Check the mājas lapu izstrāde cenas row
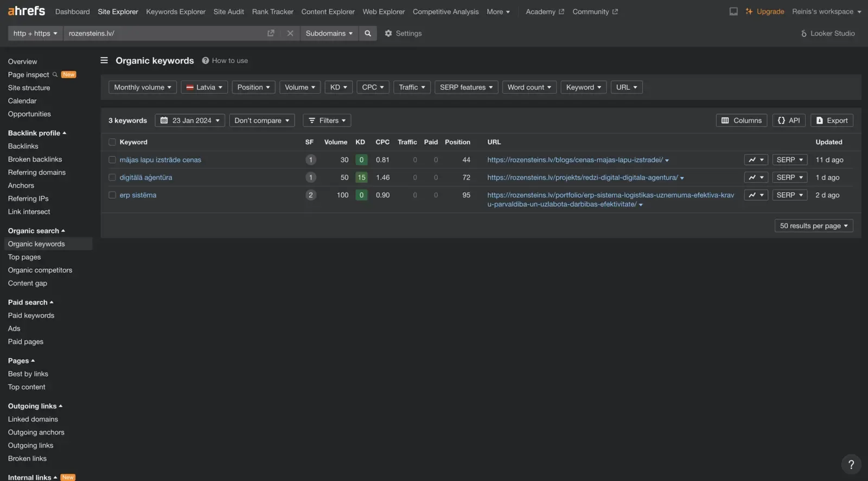 [x=112, y=160]
